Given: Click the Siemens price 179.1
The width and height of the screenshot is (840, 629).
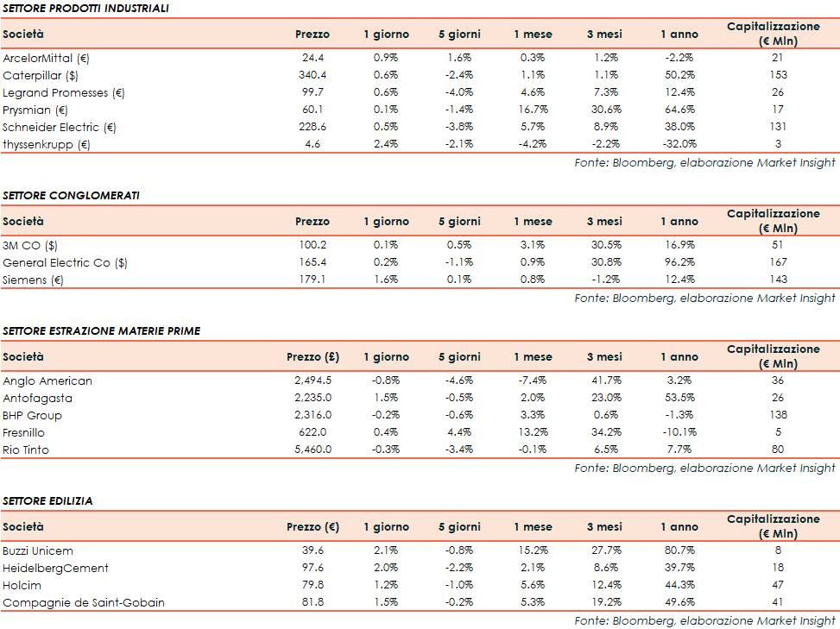Looking at the screenshot, I should pyautogui.click(x=312, y=280).
